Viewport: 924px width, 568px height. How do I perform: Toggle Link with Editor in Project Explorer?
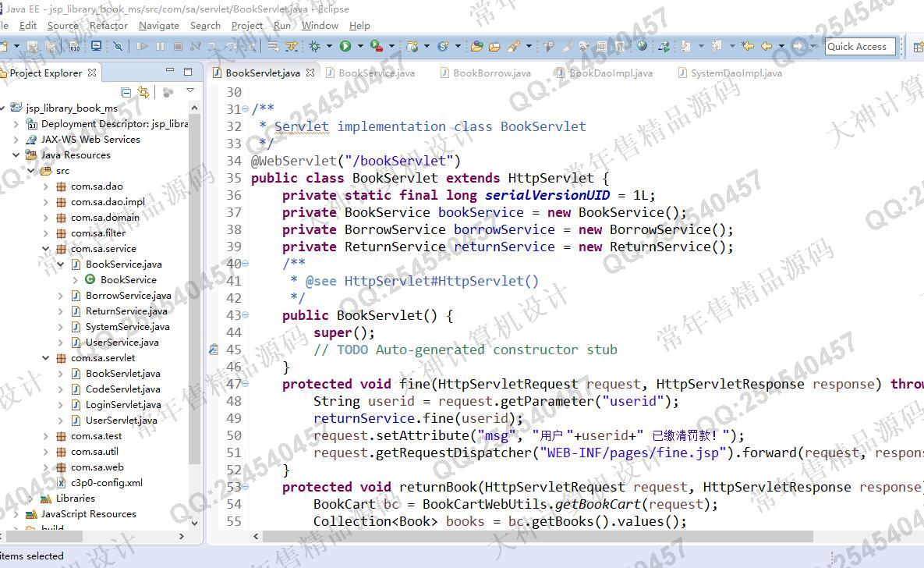(143, 92)
